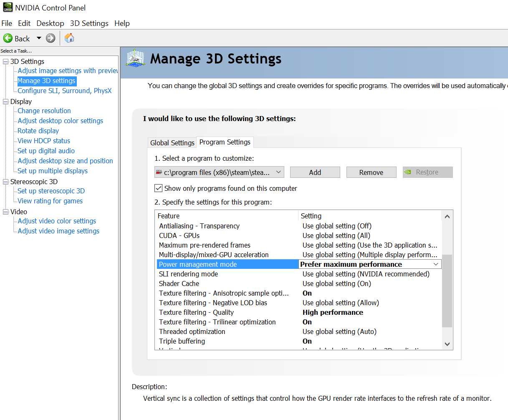Click the Feature column header
This screenshot has height=420, width=508.
pos(227,216)
